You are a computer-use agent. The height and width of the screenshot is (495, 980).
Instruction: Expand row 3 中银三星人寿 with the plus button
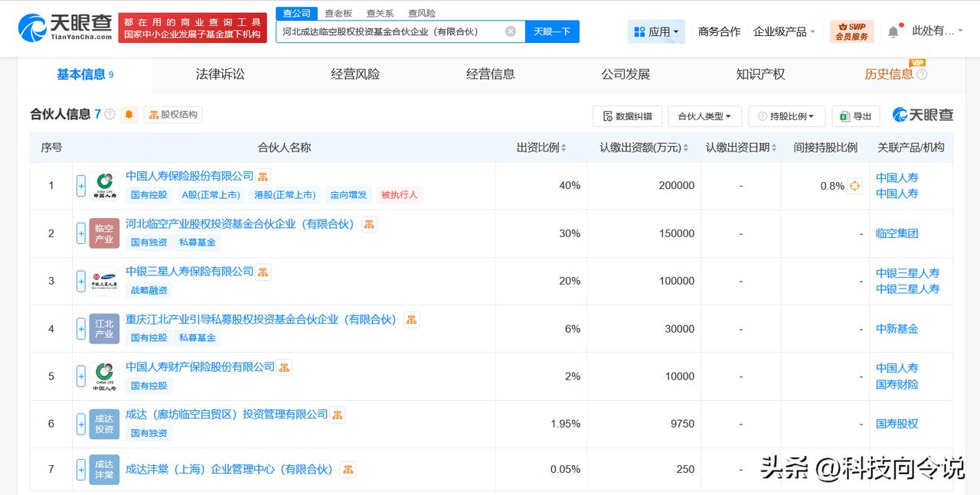click(x=80, y=281)
